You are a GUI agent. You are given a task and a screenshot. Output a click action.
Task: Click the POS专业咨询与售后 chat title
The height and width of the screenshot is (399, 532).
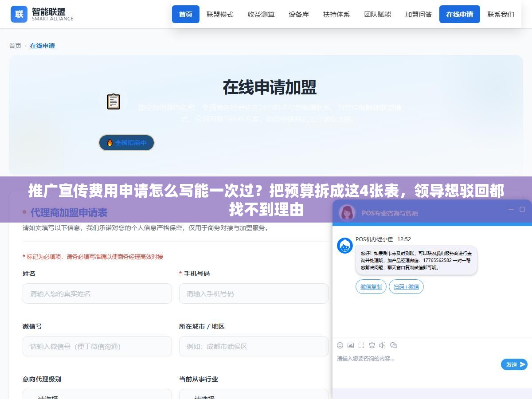(390, 213)
